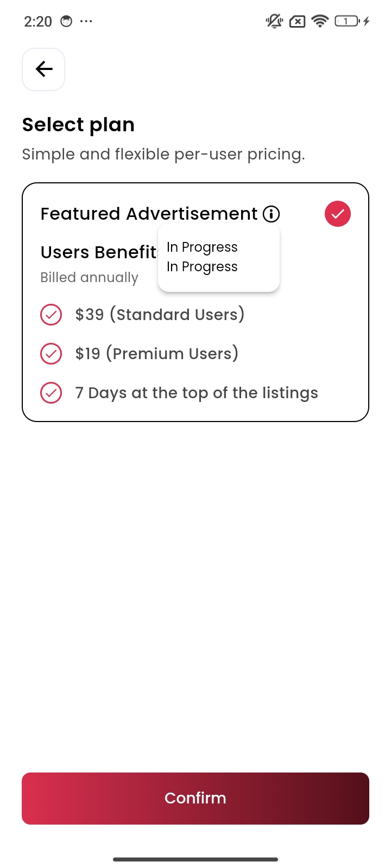Click check icon beside $19 Premium Users
Image resolution: width=391 pixels, height=868 pixels.
coord(51,354)
